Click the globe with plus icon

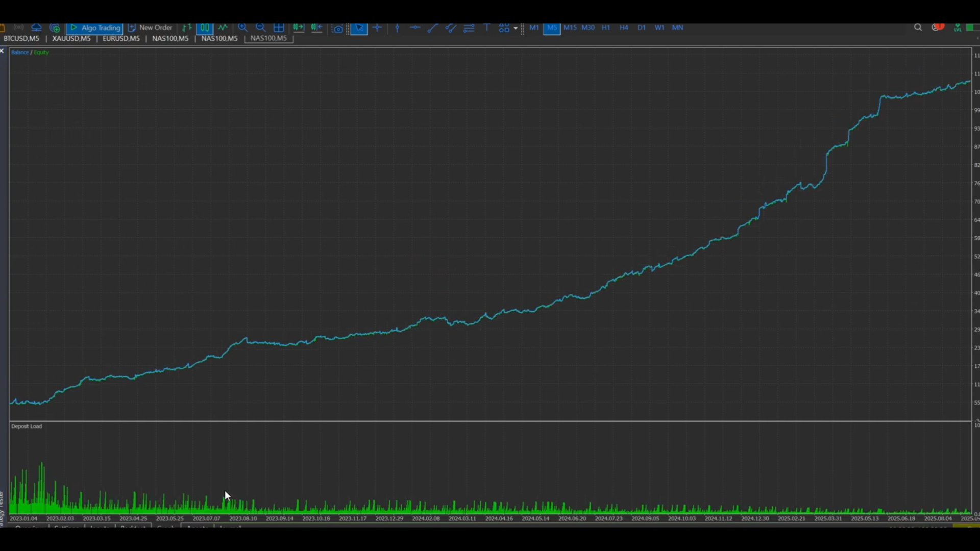pos(55,28)
